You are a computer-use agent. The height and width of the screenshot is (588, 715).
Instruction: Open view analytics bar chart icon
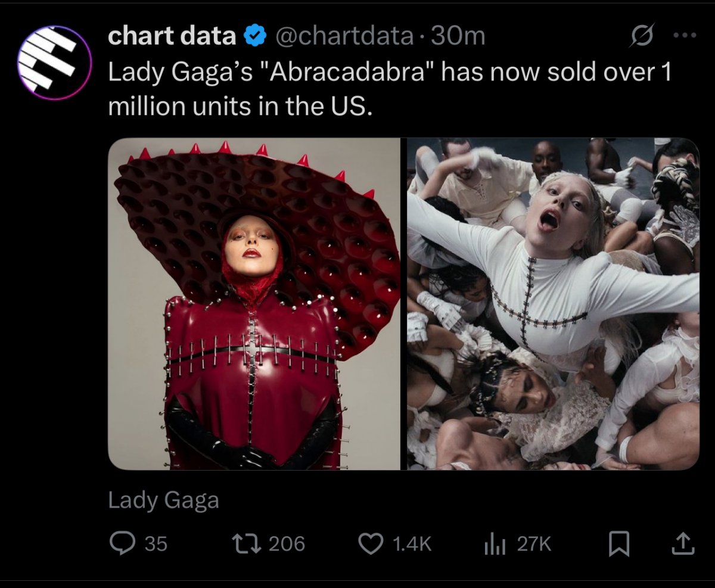[x=496, y=544]
